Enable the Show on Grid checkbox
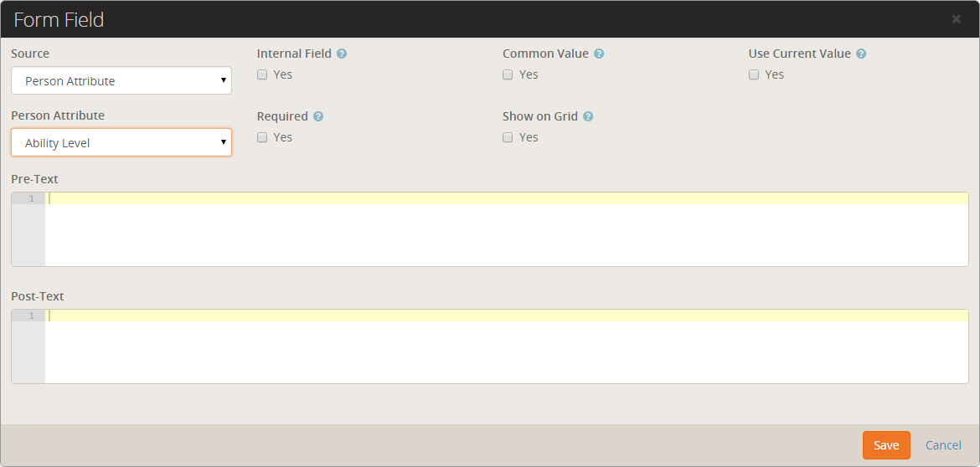Viewport: 980px width, 467px height. click(x=508, y=137)
